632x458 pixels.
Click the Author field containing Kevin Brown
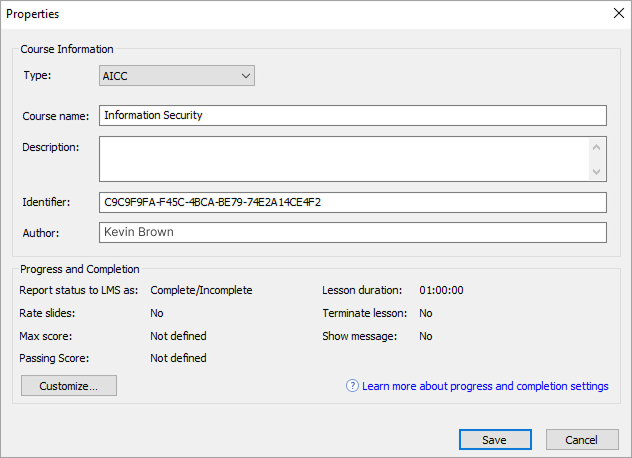(x=352, y=232)
